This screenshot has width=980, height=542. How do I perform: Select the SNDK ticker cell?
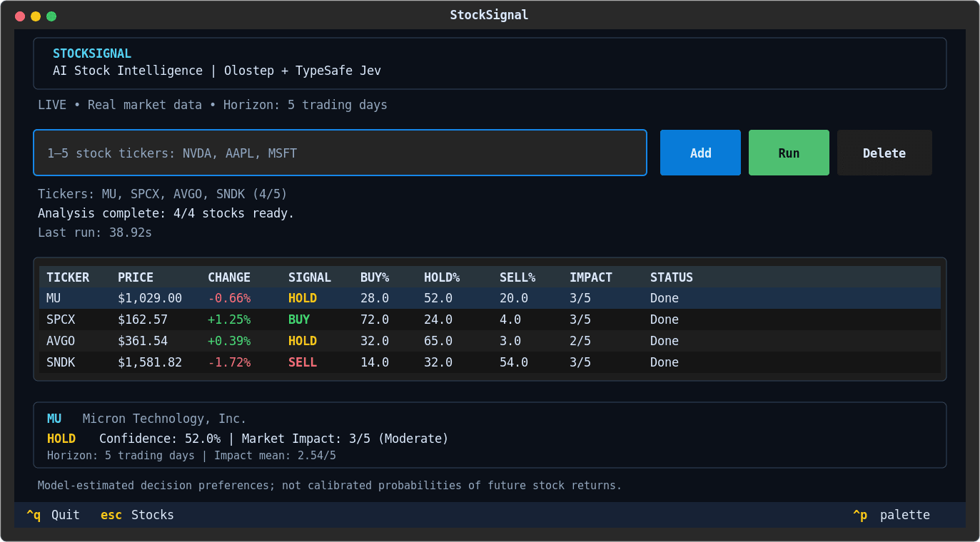pyautogui.click(x=61, y=362)
